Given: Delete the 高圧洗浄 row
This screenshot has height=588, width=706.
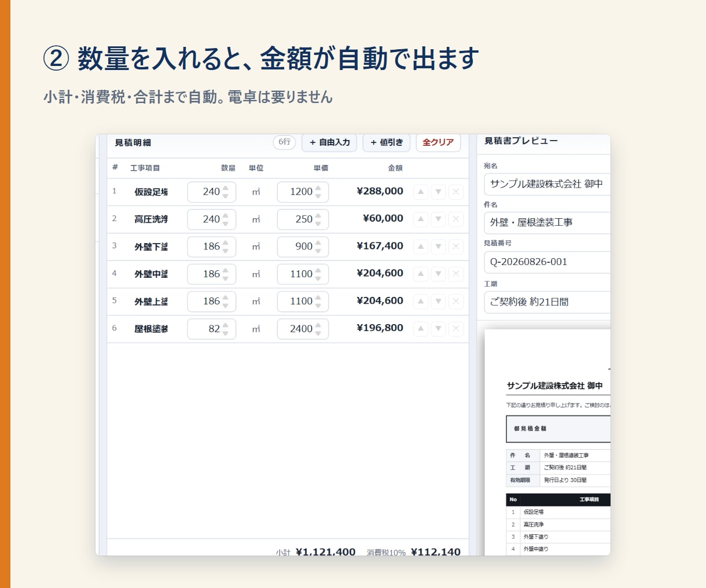Looking at the screenshot, I should click(456, 219).
